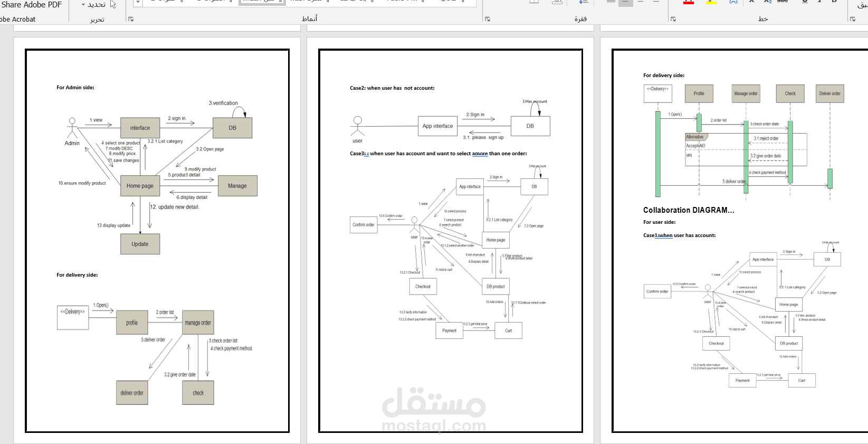Viewport: 868px width, 444px height.
Task: Select the 'Payment' box on the middle page
Action: click(449, 330)
